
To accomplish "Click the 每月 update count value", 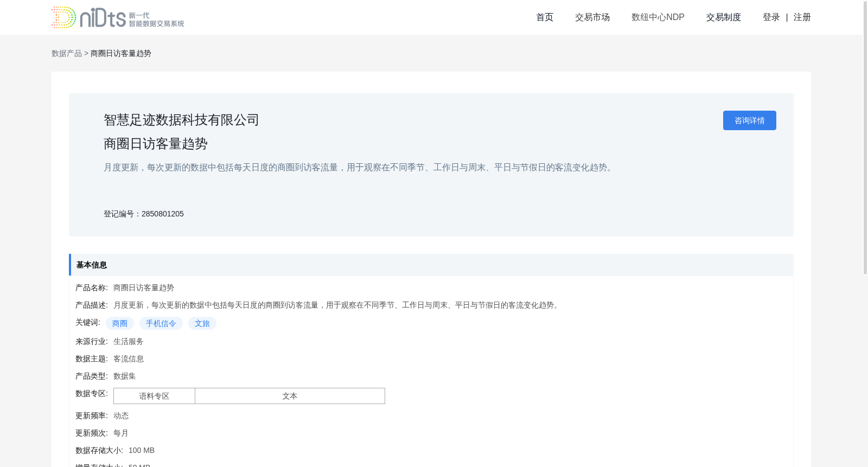I will 121,433.
